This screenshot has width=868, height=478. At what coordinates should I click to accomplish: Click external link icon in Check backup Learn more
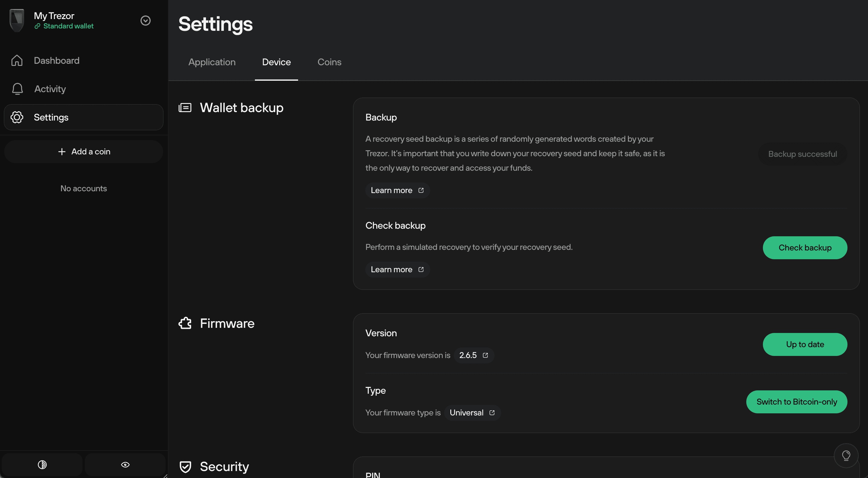pyautogui.click(x=421, y=270)
